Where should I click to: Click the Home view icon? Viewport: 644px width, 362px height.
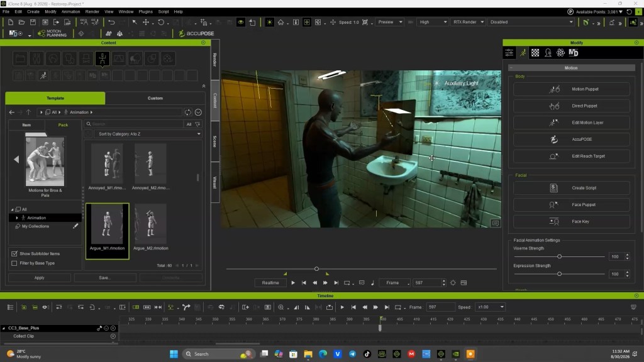(280, 22)
